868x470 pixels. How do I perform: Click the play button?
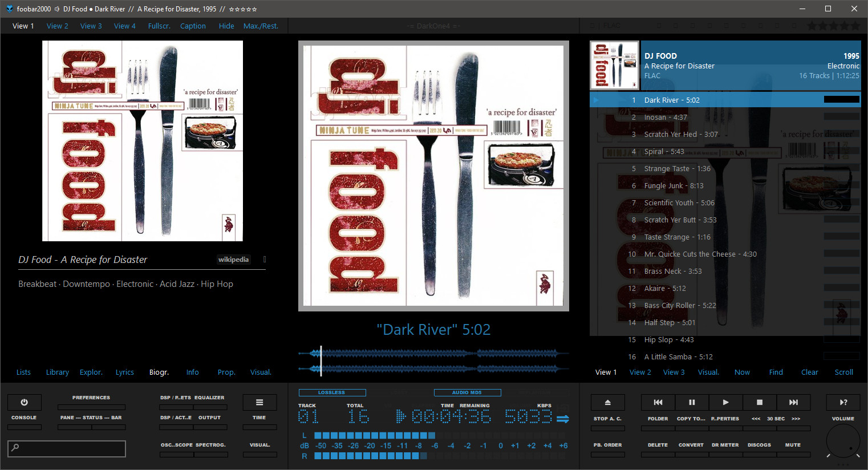pyautogui.click(x=725, y=402)
